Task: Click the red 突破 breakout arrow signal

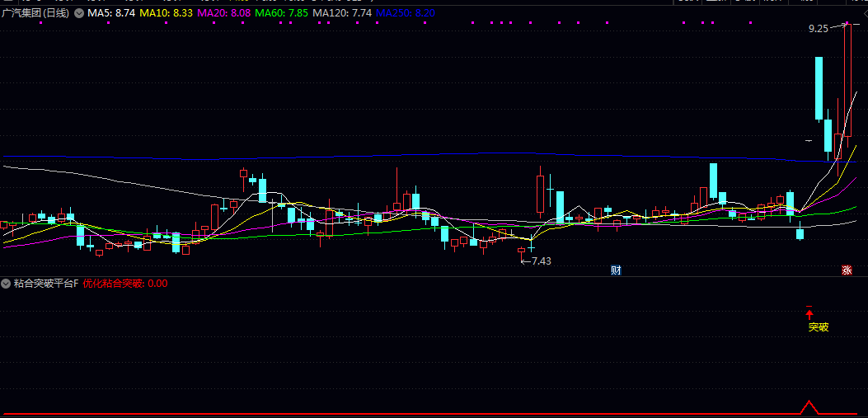Action: pyautogui.click(x=809, y=313)
